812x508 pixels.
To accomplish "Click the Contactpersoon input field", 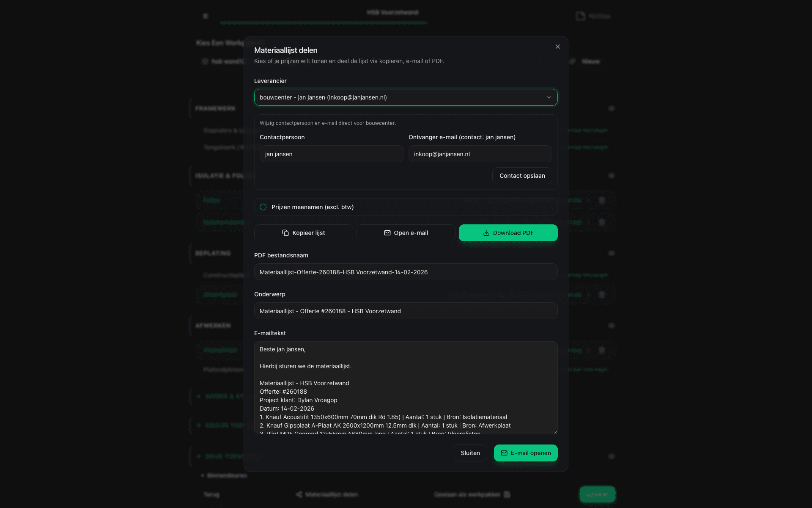I will click(331, 154).
